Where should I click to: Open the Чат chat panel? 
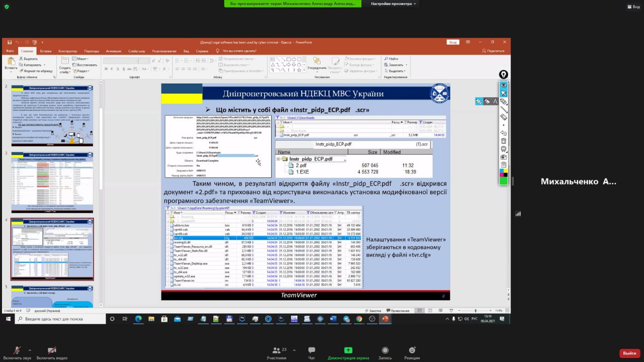coord(311,353)
